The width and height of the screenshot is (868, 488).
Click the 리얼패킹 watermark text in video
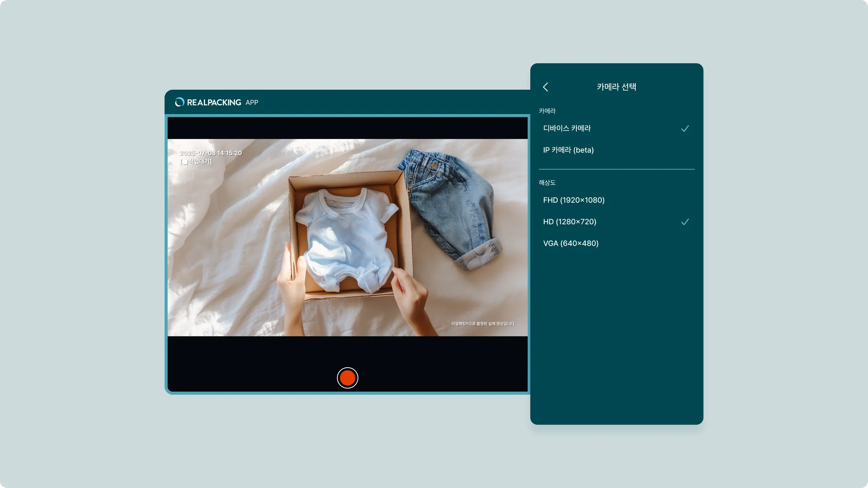click(483, 324)
